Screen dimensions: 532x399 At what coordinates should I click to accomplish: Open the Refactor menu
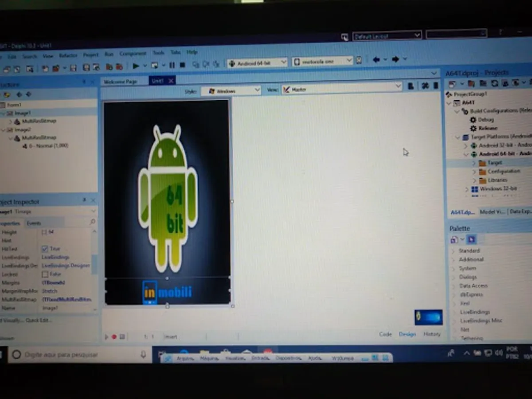(68, 56)
